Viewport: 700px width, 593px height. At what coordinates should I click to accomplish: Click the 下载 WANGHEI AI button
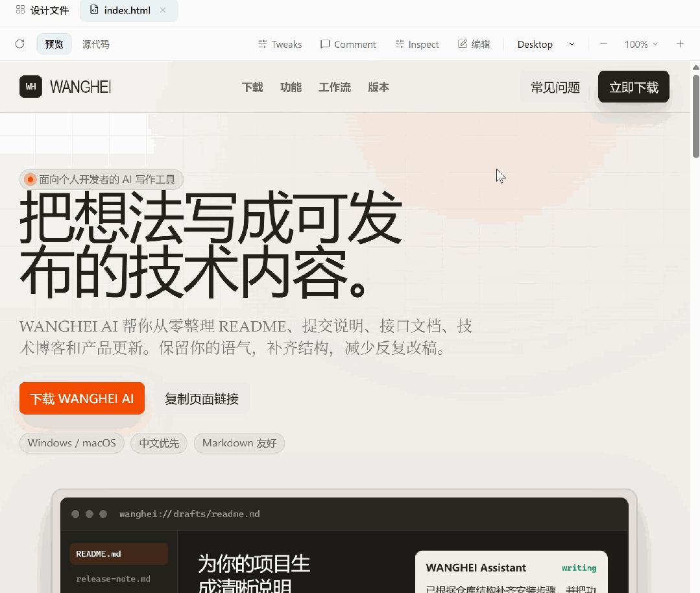(x=82, y=398)
